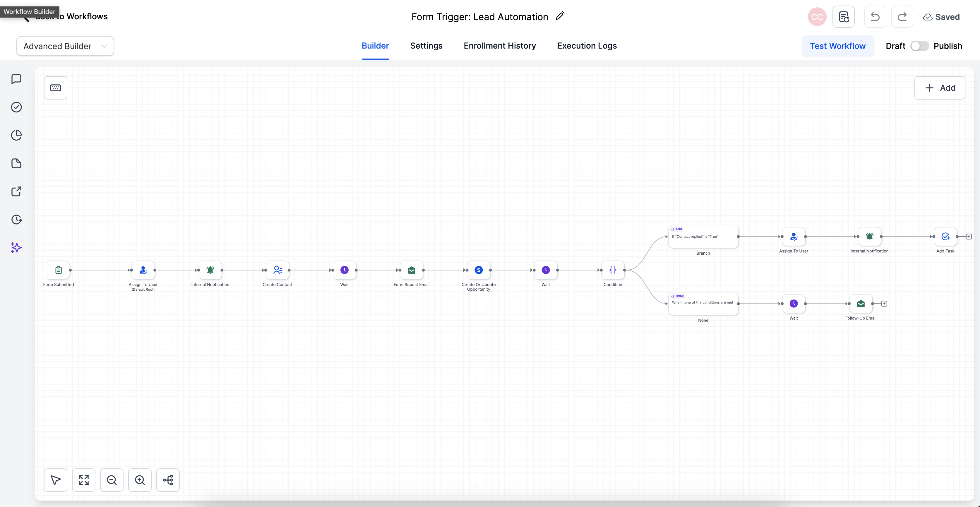Add a step after Add Task

[x=969, y=237]
